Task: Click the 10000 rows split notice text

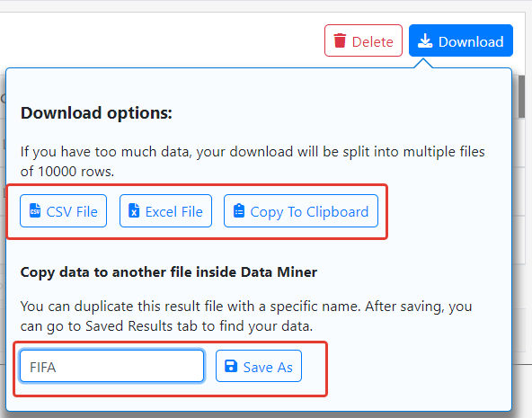Action: 253,162
